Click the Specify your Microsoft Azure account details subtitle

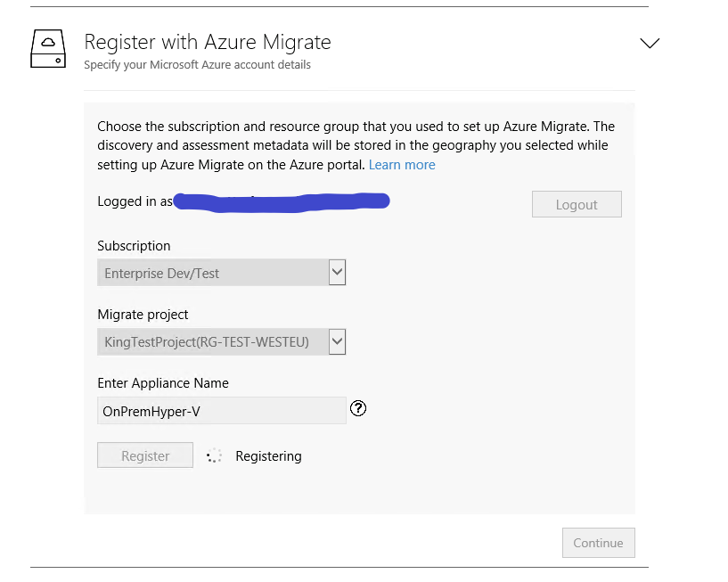[197, 64]
